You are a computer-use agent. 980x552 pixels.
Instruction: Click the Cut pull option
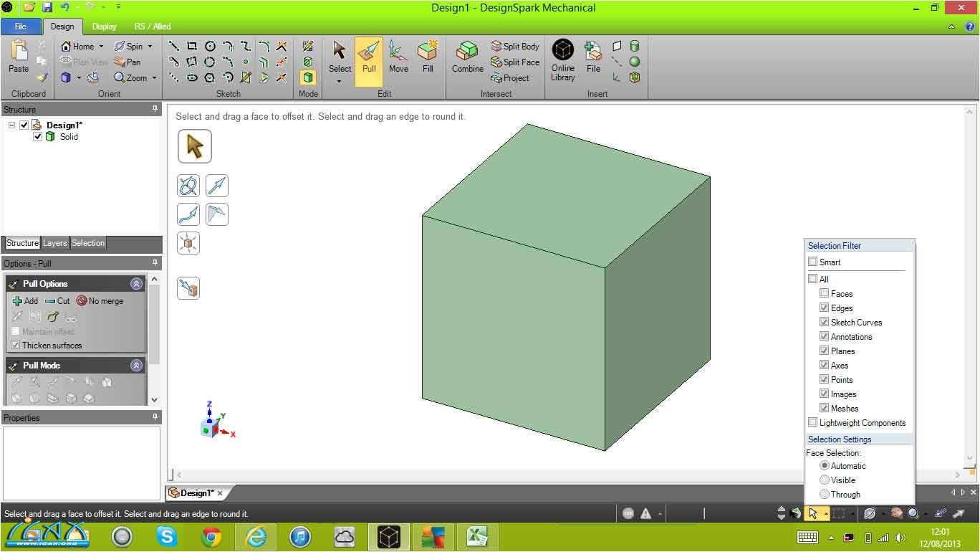(57, 301)
